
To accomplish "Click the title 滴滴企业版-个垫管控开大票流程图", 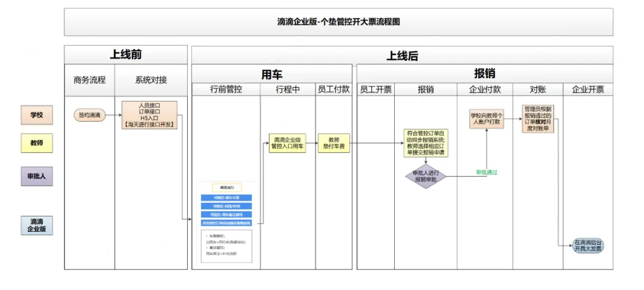I will tap(339, 22).
